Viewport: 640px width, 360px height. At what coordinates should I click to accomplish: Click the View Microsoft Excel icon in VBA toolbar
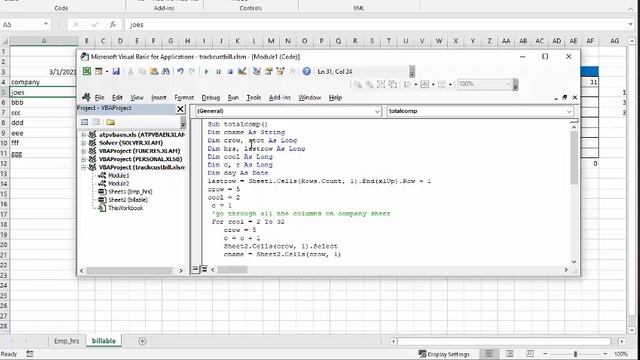point(87,71)
